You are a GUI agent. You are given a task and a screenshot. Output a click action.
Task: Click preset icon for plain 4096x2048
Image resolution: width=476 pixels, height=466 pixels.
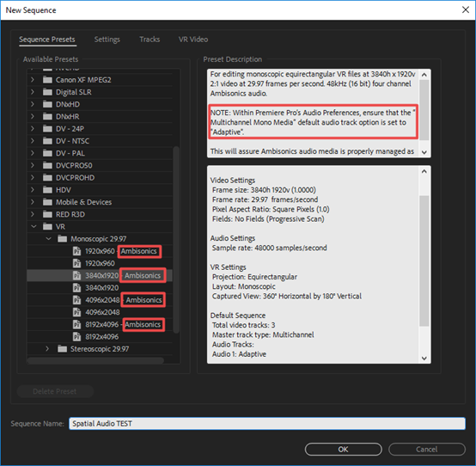(76, 312)
